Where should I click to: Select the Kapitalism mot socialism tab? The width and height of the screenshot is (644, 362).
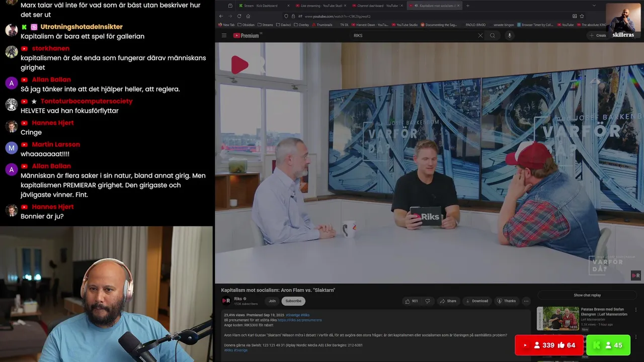pos(434,6)
